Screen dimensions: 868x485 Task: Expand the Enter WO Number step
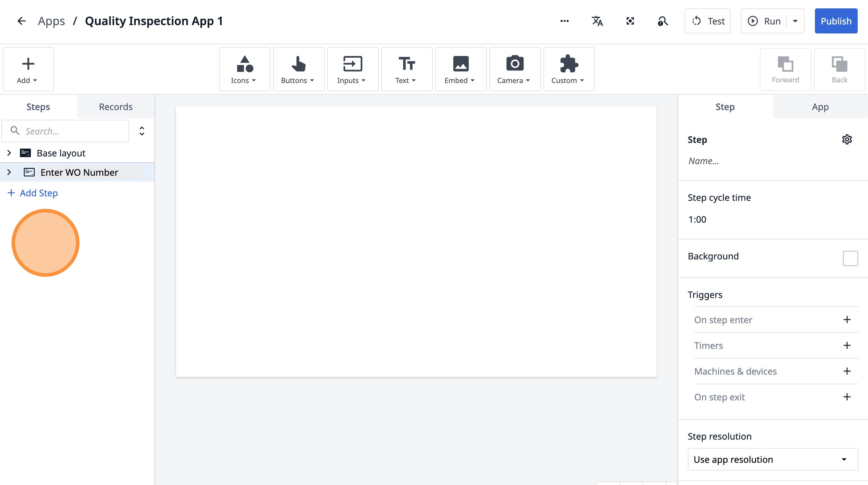click(9, 172)
